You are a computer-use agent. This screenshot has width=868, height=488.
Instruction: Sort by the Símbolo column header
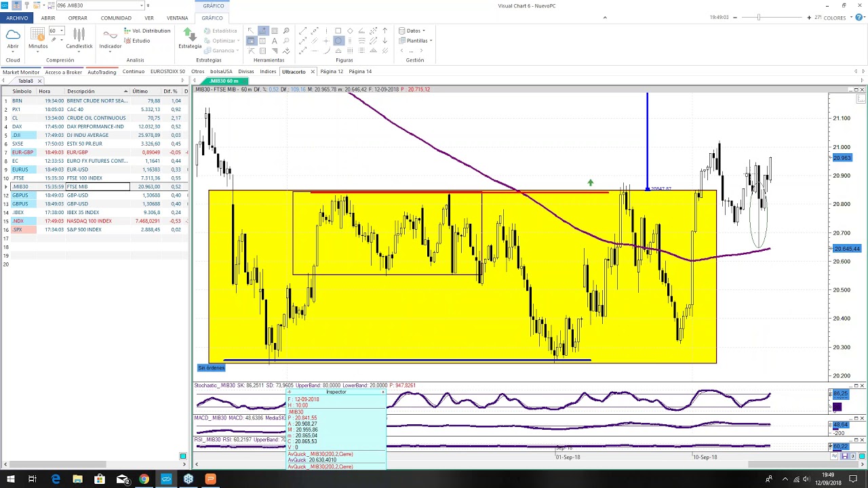point(22,91)
